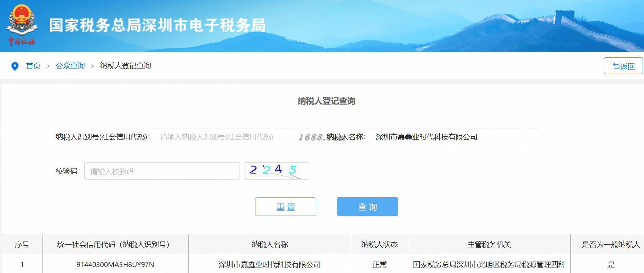Click the 统一社会信用代码 column header
Screen dimensions: 644x273
(x=115, y=244)
